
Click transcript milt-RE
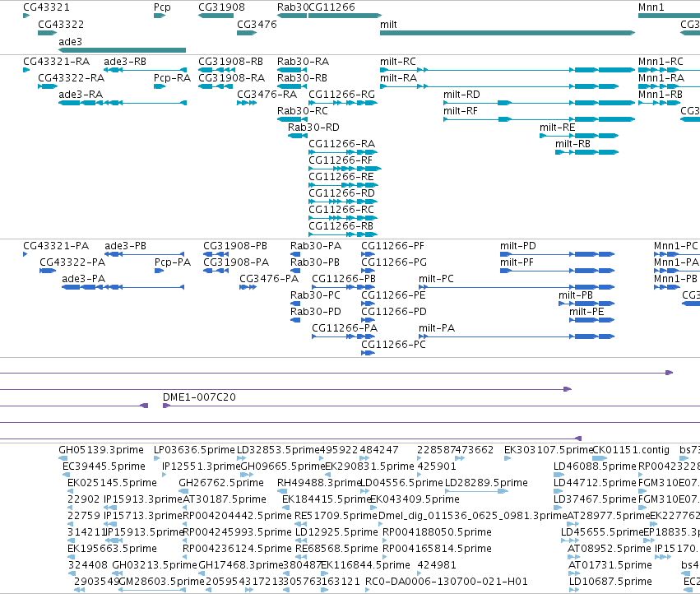click(557, 128)
